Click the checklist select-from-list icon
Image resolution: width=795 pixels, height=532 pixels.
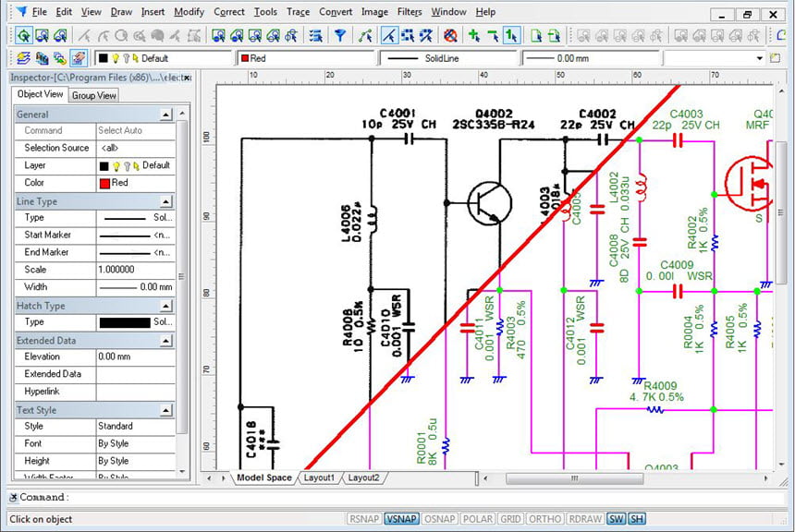[x=316, y=35]
